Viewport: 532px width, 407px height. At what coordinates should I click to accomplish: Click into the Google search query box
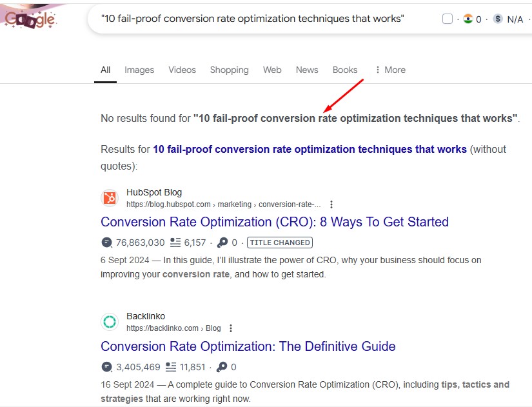[x=252, y=19]
